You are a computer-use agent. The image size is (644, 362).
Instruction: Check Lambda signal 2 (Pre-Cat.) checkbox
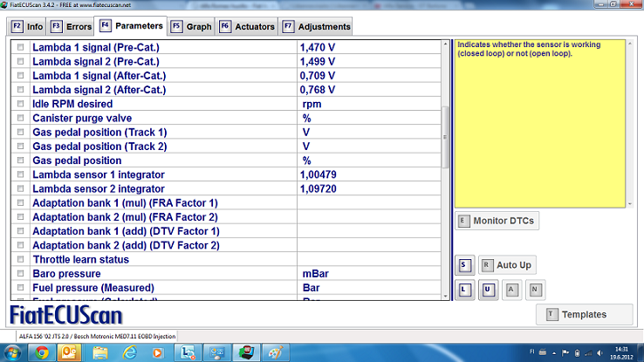(x=21, y=62)
